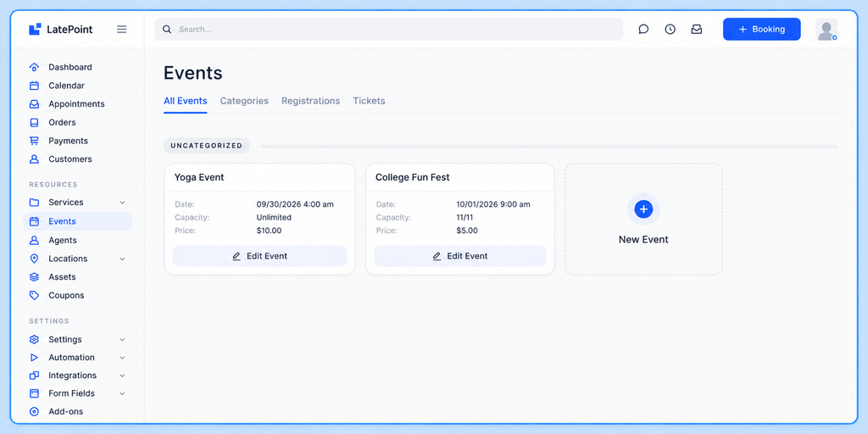Open the user avatar menu

pos(826,30)
